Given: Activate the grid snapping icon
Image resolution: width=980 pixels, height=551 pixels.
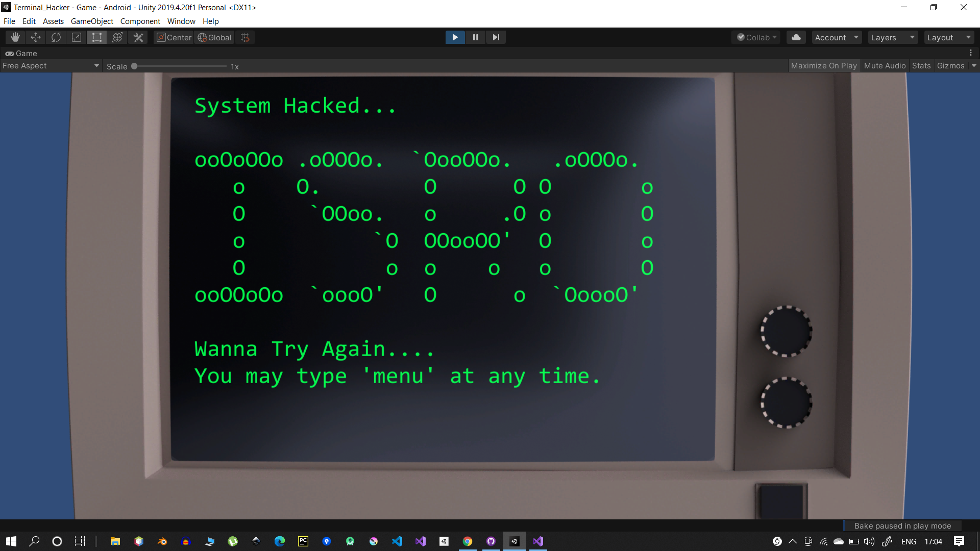Looking at the screenshot, I should pyautogui.click(x=244, y=37).
